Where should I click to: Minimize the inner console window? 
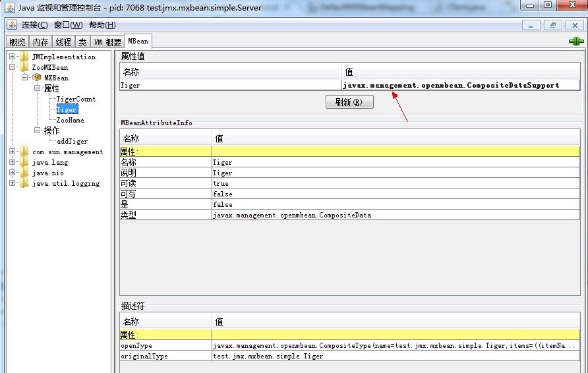coord(531,26)
